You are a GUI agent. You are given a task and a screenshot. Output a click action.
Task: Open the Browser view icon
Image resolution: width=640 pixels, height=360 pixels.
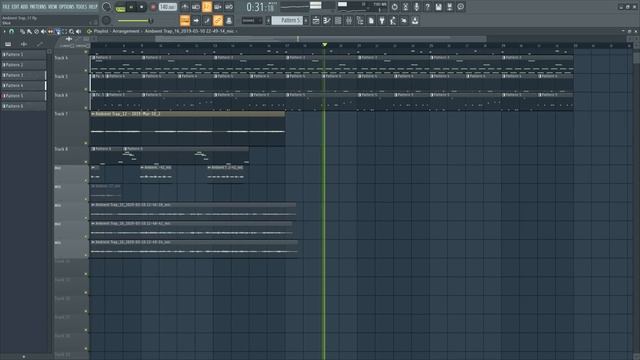[x=360, y=20]
